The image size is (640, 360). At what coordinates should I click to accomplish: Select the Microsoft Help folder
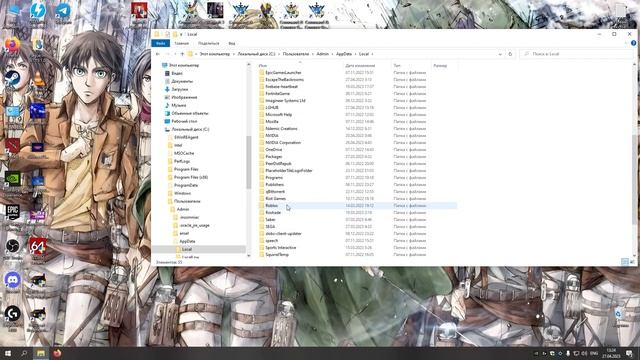[x=278, y=115]
